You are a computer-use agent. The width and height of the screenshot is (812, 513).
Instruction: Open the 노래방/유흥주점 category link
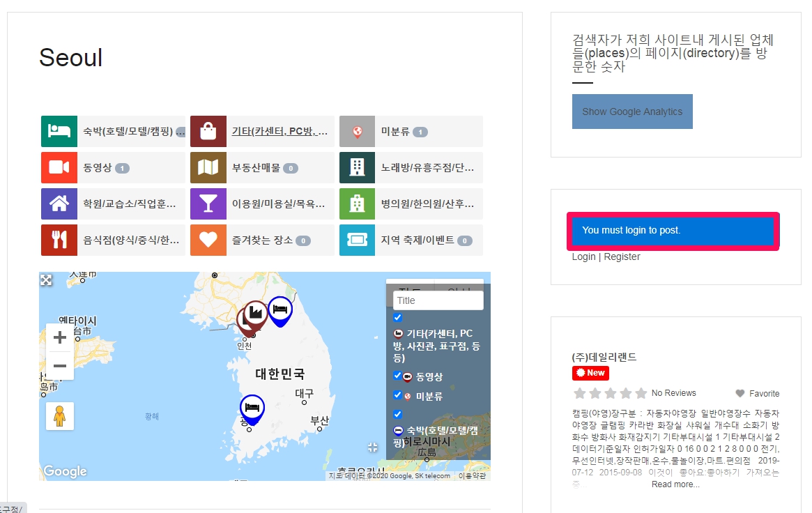pos(427,168)
